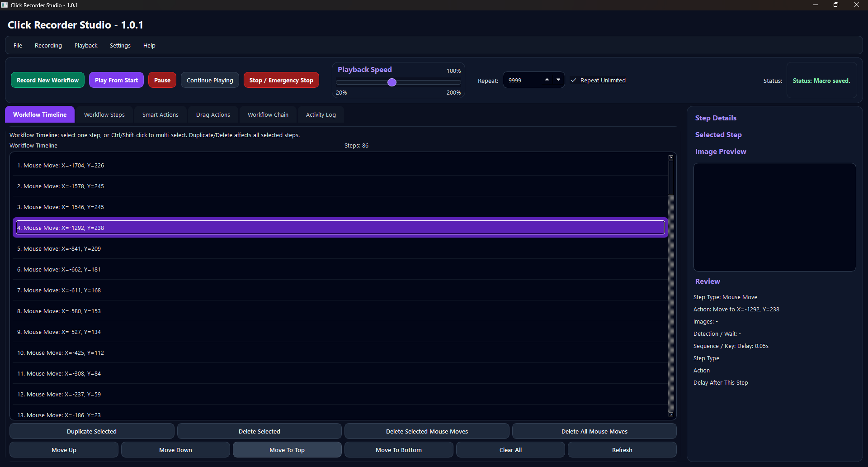Image resolution: width=868 pixels, height=467 pixels.
Task: Open the Help menu
Action: 149,45
